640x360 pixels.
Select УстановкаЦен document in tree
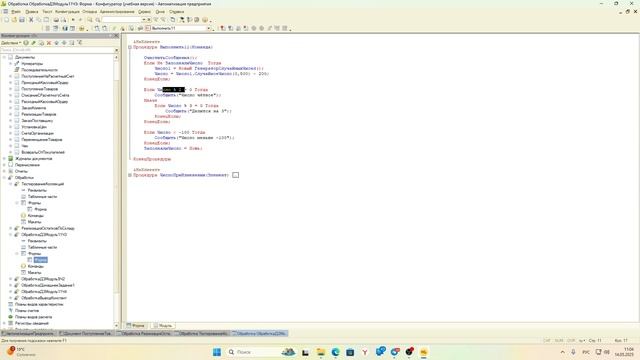pos(34,127)
